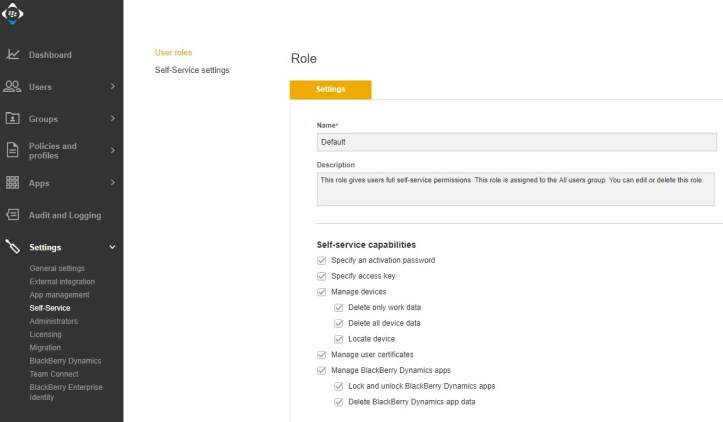
Task: Open Licensing submenu item
Action: point(45,334)
